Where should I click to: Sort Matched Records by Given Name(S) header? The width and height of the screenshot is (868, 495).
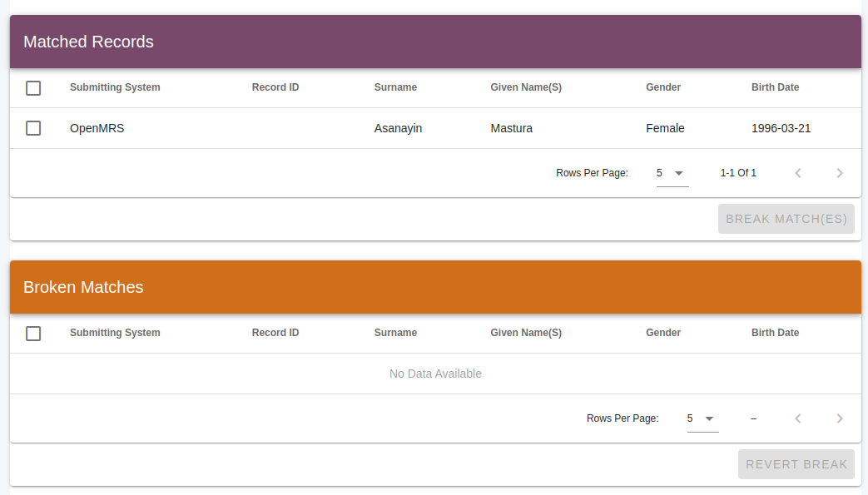525,87
